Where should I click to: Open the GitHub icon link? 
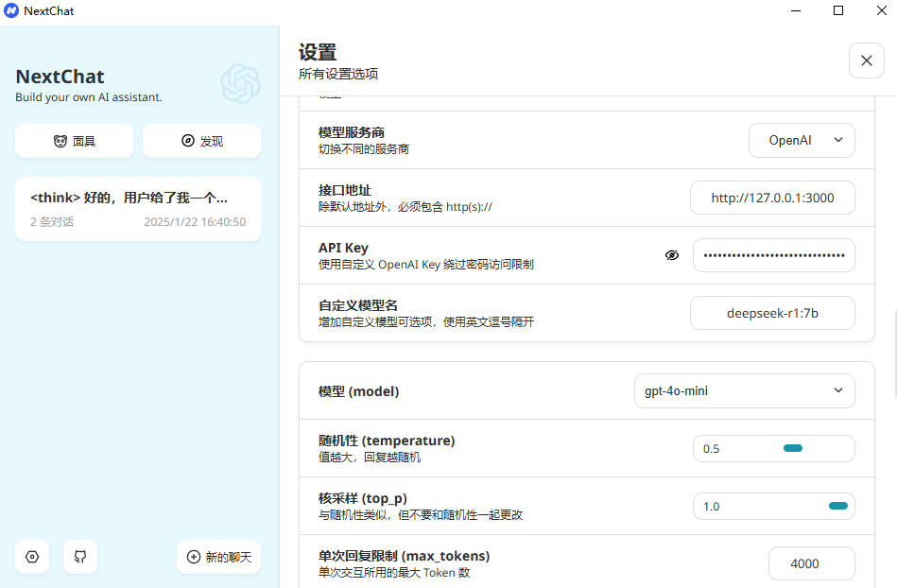pyautogui.click(x=80, y=557)
